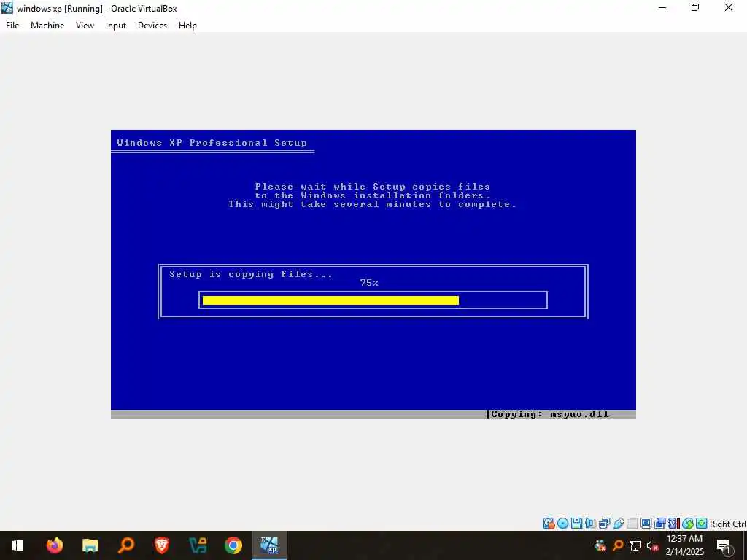Open the Windows Start menu
The image size is (747, 560).
pyautogui.click(x=18, y=545)
